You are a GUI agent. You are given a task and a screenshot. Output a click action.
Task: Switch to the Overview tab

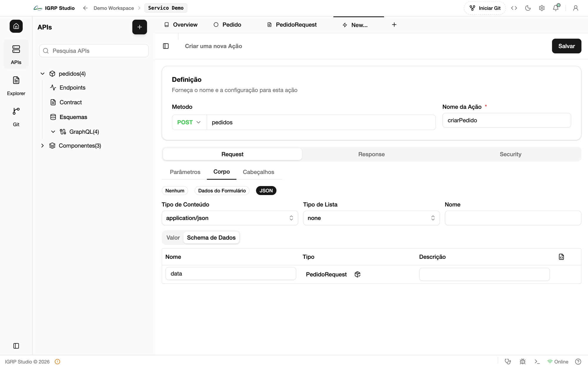click(181, 25)
